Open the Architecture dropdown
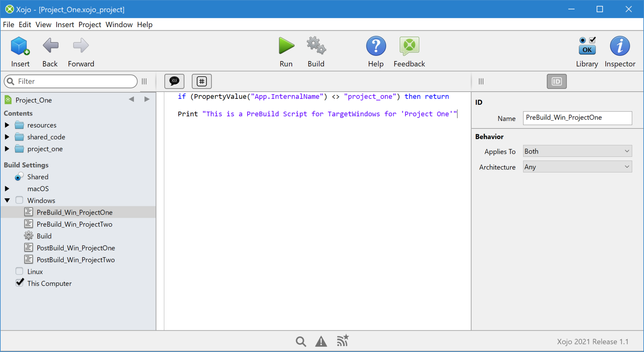This screenshot has width=644, height=352. 577,167
